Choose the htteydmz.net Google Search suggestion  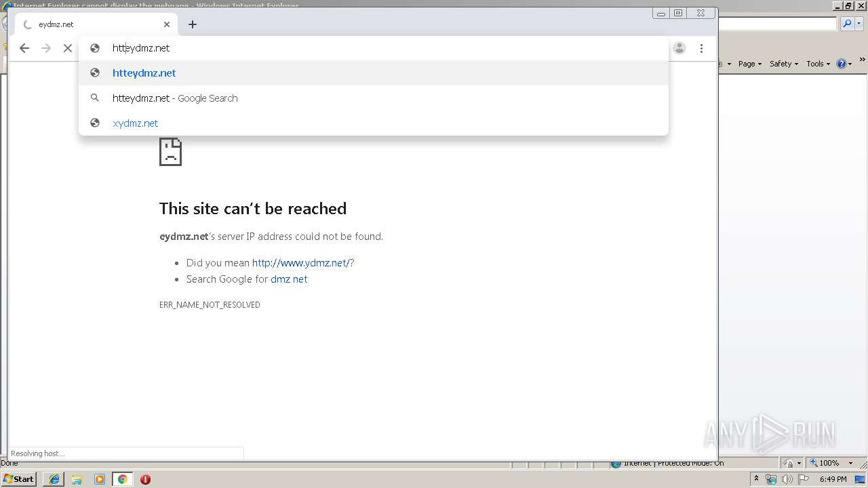click(374, 98)
